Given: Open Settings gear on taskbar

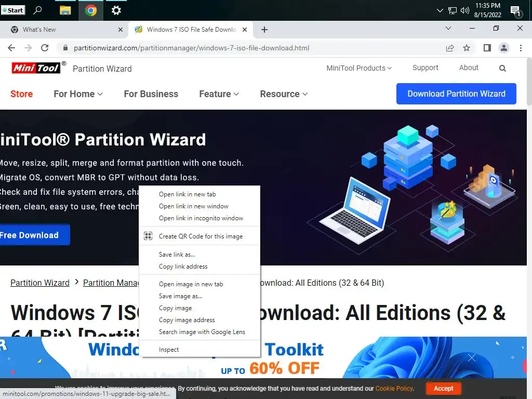Looking at the screenshot, I should 116,10.
